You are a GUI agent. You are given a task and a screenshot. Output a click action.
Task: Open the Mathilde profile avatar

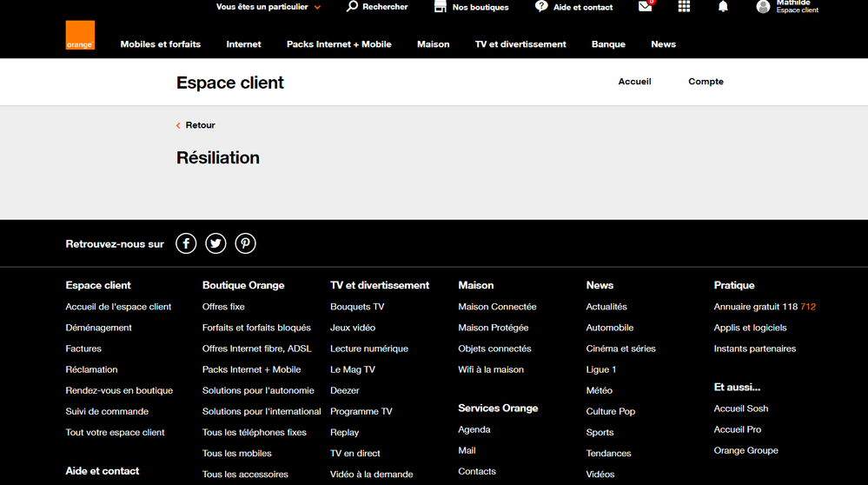763,7
